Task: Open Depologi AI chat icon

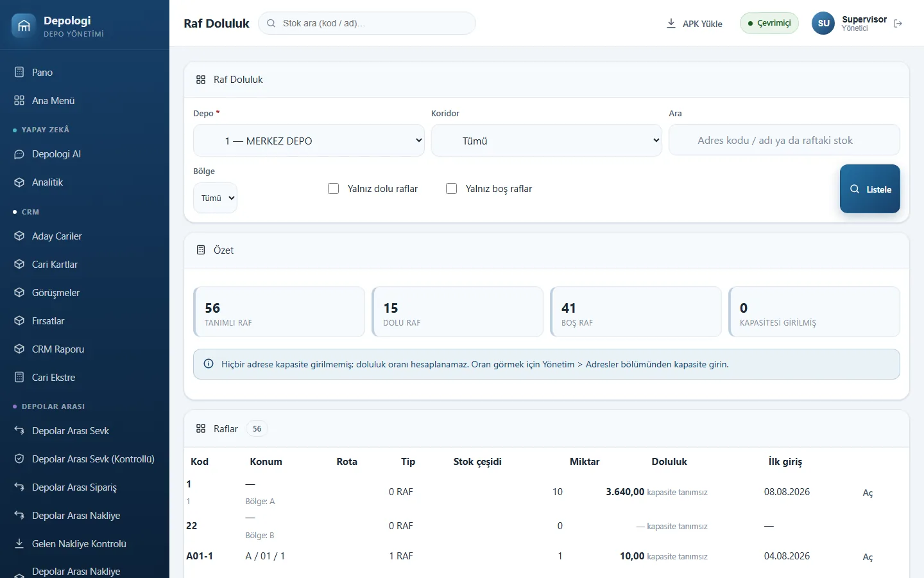Action: pos(19,154)
